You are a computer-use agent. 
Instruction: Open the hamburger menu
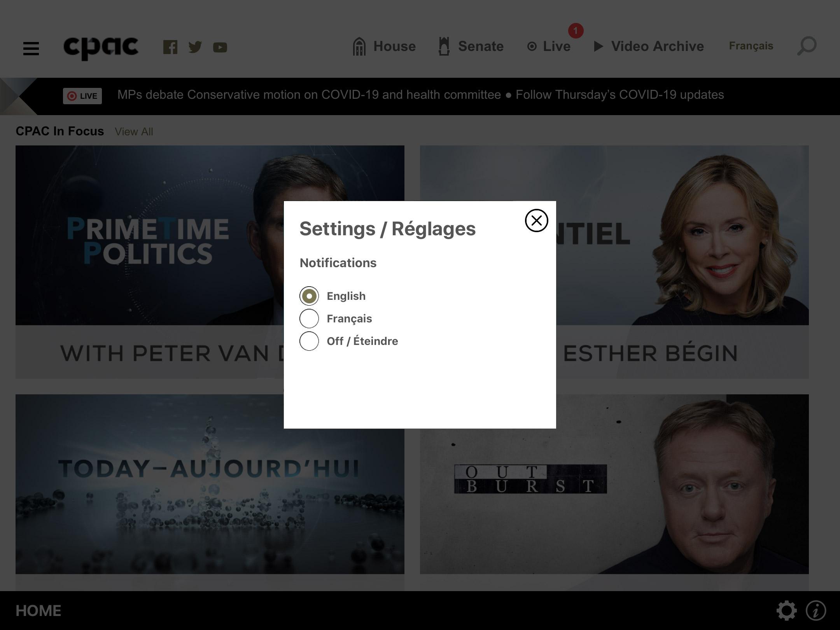pos(31,49)
